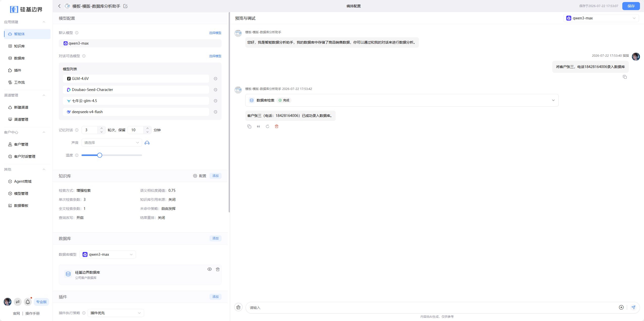The image size is (644, 321).
Task: Edit the assistant name pencil icon
Action: [125, 6]
